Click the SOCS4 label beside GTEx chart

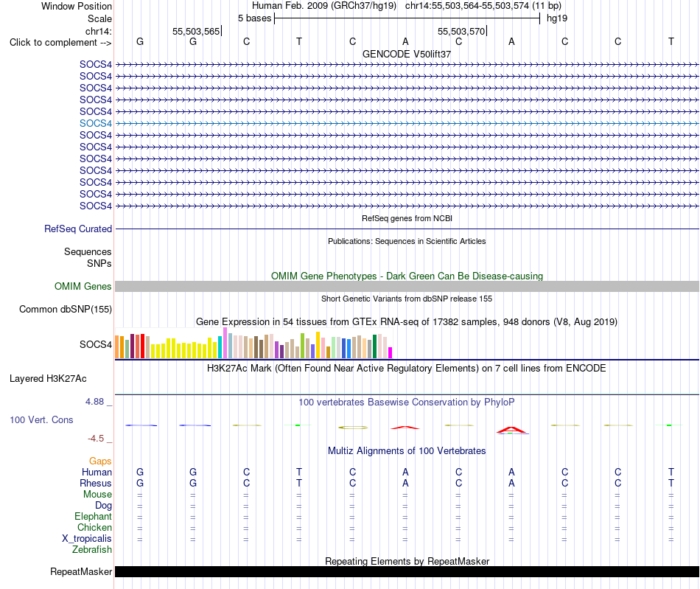tap(96, 344)
